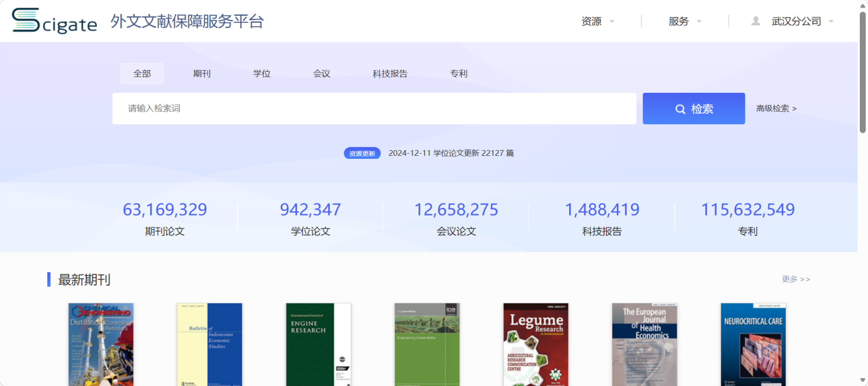
Task: Open the Engineering Sustainability journal cover
Action: [x=427, y=345]
